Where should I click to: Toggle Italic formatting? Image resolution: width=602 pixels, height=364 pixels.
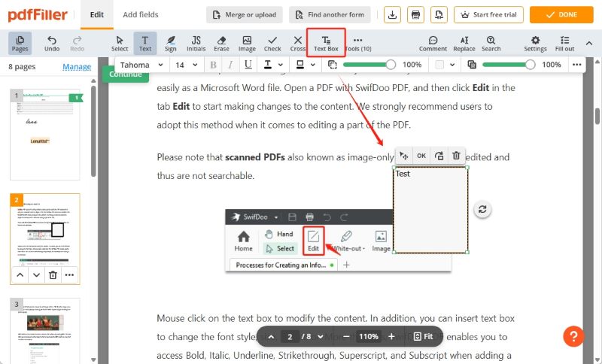[230, 65]
